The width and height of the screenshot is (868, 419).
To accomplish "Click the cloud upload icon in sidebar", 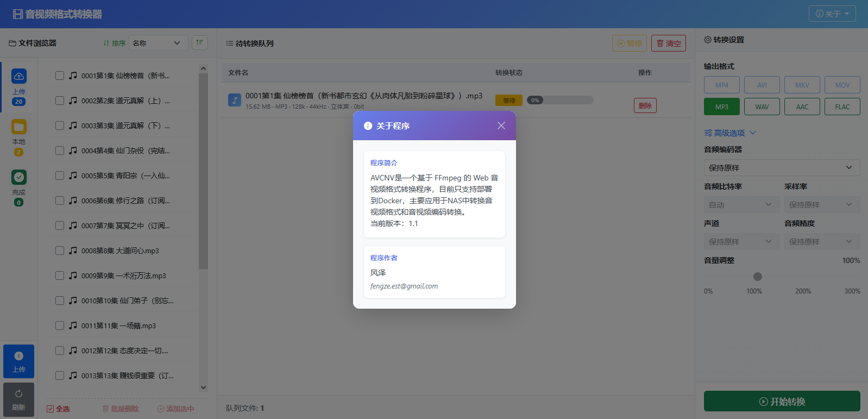I will click(18, 77).
